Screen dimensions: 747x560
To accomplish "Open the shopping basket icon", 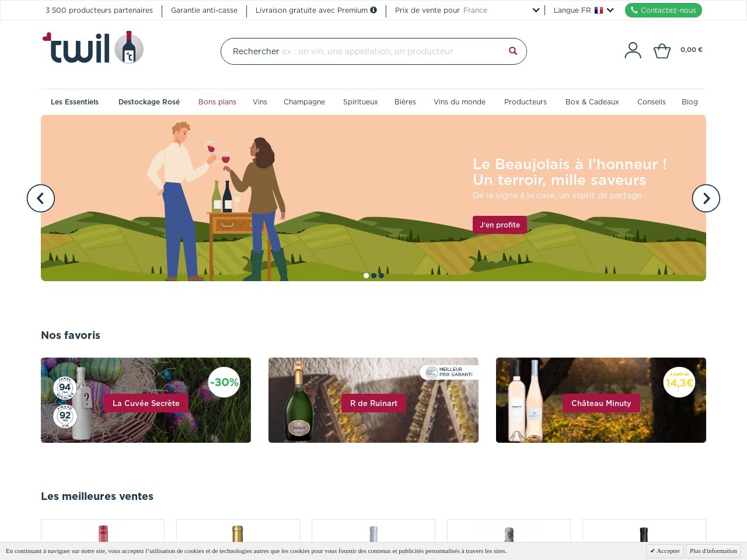I will (662, 51).
